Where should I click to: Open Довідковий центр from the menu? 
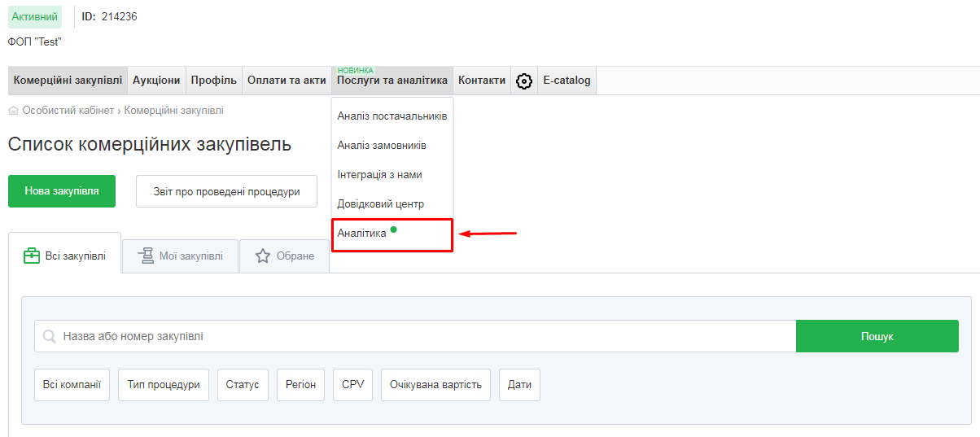coord(380,204)
